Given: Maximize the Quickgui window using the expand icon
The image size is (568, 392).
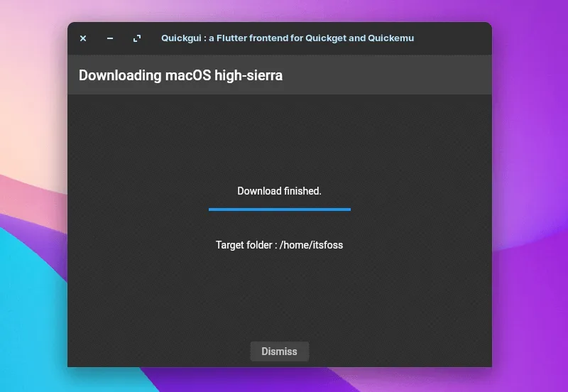Looking at the screenshot, I should [137, 38].
